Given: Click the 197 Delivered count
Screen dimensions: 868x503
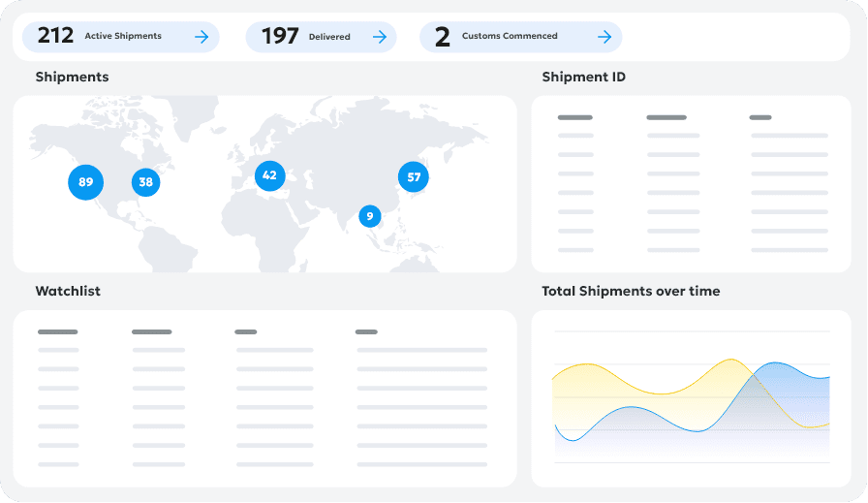Looking at the screenshot, I should coord(280,36).
